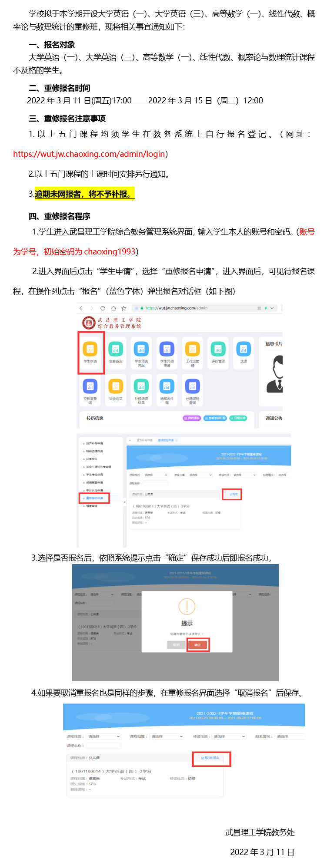The image size is (327, 868).
Task: Open 修读性质 dropdown in the 报名 screenshot
Action: pyautogui.click(x=245, y=475)
